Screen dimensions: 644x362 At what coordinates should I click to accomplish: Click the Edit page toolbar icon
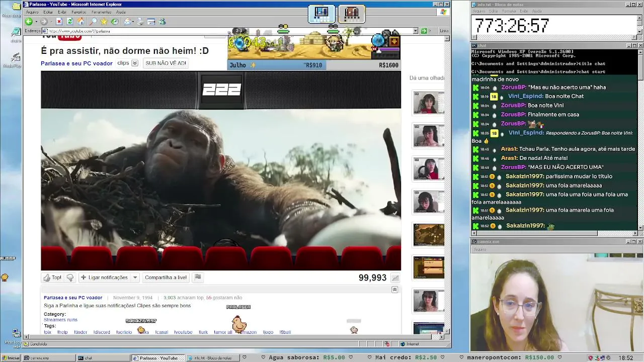tap(151, 22)
